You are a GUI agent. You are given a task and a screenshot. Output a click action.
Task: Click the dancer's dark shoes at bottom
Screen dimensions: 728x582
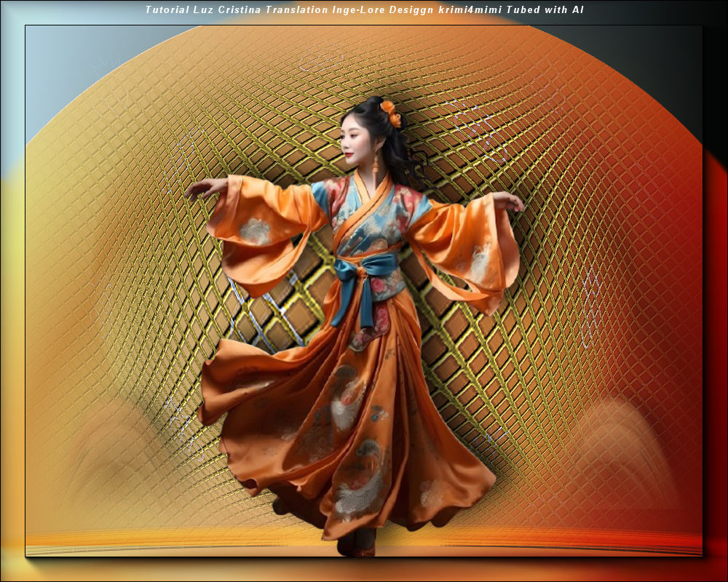click(x=364, y=542)
